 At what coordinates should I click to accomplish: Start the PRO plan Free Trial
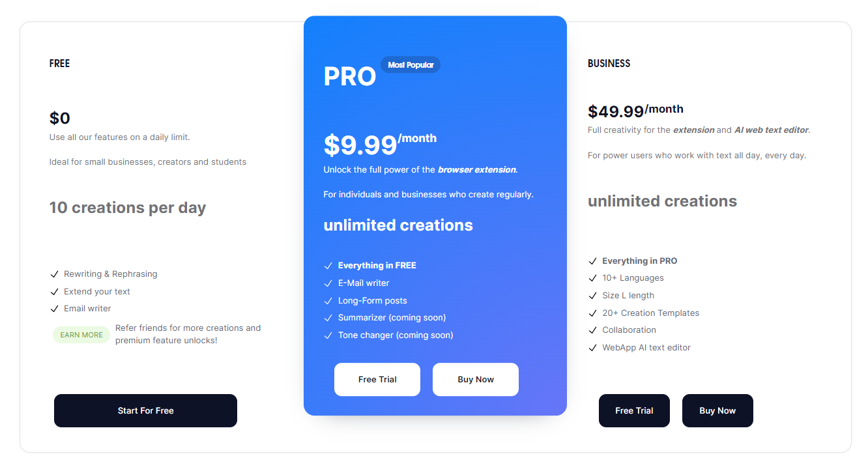click(377, 379)
